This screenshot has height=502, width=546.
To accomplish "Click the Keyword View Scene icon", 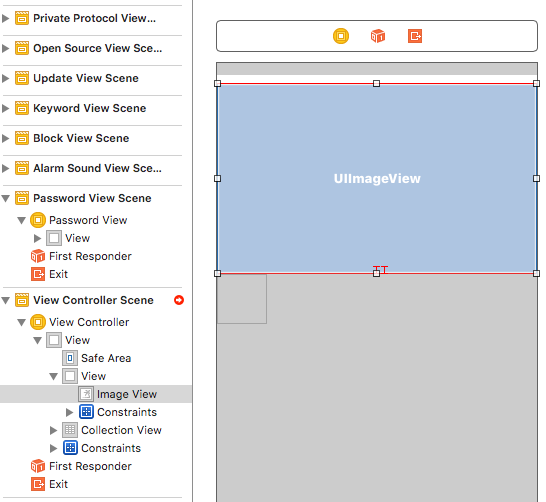I will click(x=22, y=108).
